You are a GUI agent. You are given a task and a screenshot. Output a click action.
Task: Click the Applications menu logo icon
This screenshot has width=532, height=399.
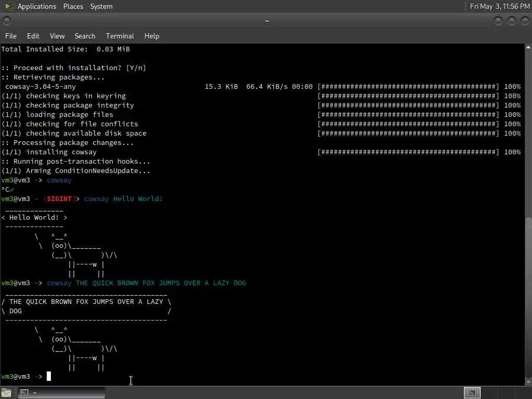pos(9,6)
